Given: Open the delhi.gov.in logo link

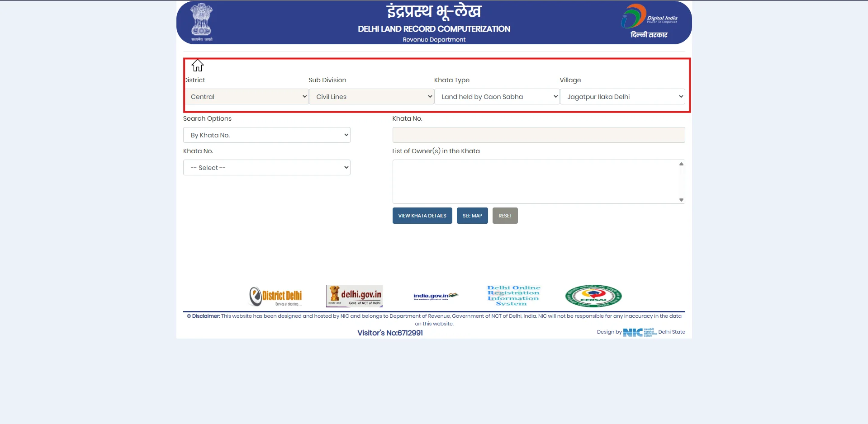Looking at the screenshot, I should (354, 296).
